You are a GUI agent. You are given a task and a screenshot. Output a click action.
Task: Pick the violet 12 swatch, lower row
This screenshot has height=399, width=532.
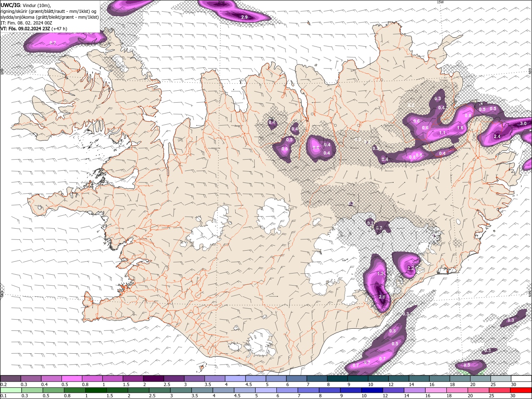[393, 390]
